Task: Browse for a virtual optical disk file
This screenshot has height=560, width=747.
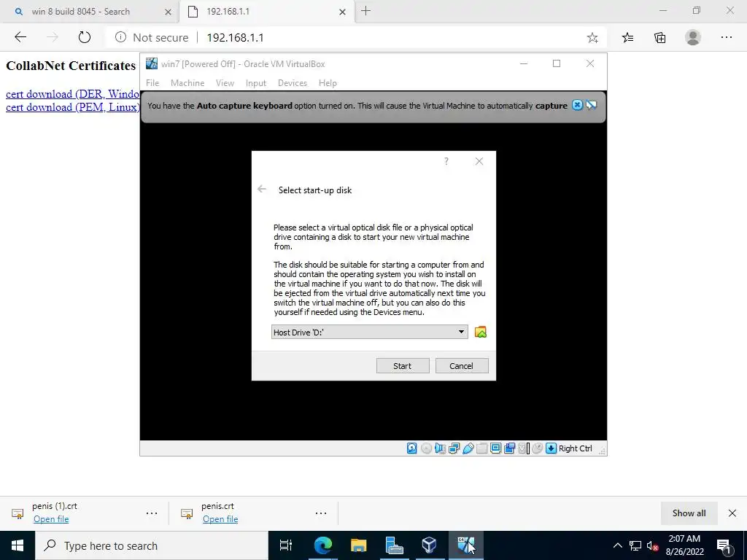Action: point(480,332)
